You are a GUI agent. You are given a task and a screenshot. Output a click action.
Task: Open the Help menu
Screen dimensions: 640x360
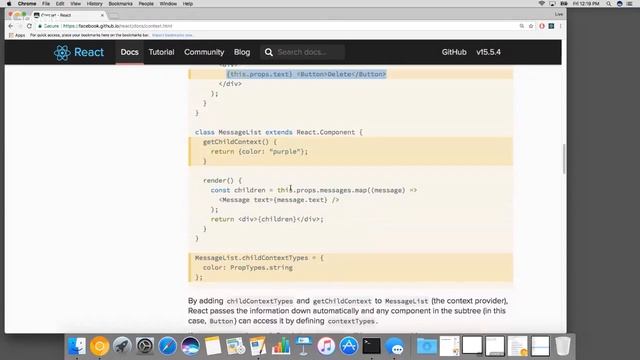point(188,4)
